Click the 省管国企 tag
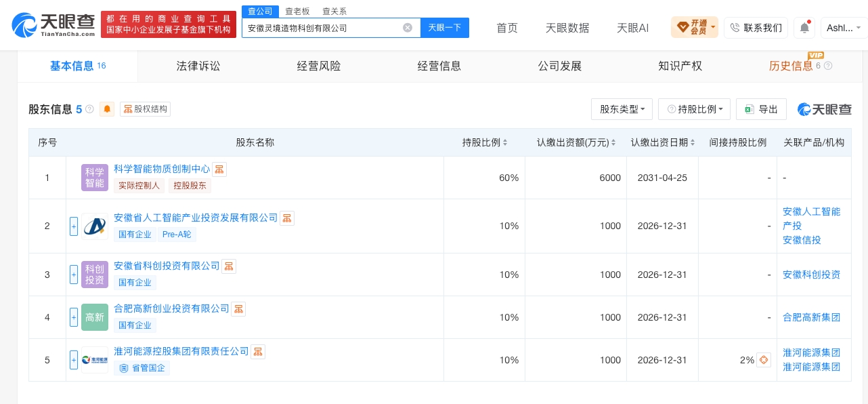The width and height of the screenshot is (868, 404). pyautogui.click(x=142, y=368)
